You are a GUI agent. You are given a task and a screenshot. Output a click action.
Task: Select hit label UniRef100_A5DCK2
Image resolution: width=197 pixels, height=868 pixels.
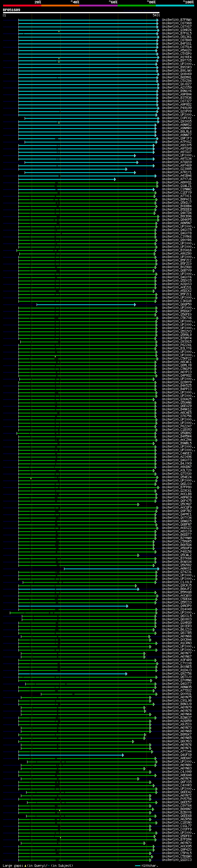point(177,291)
